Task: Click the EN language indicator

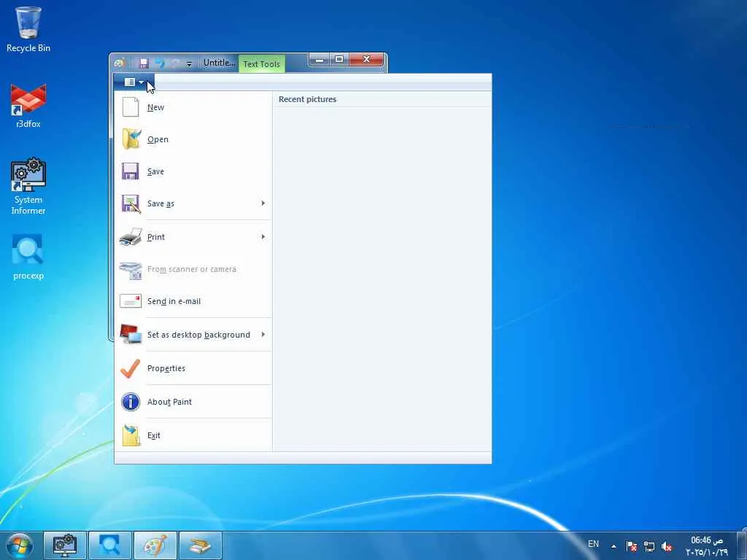Action: click(x=593, y=544)
